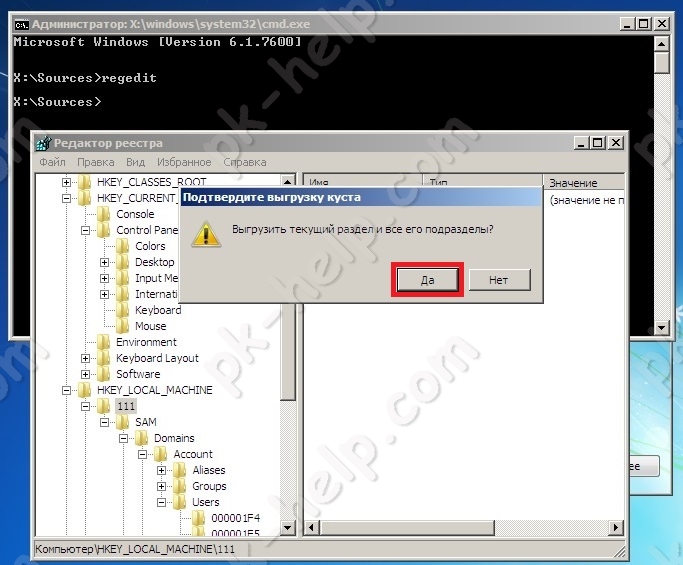This screenshot has height=565, width=683.
Task: Open Файл menu in registry editor
Action: [x=52, y=162]
